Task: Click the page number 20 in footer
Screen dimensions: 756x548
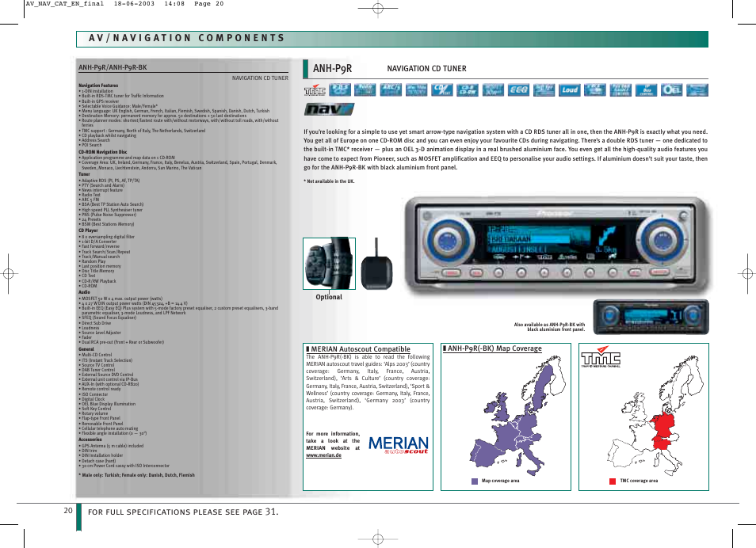Action: (68, 511)
